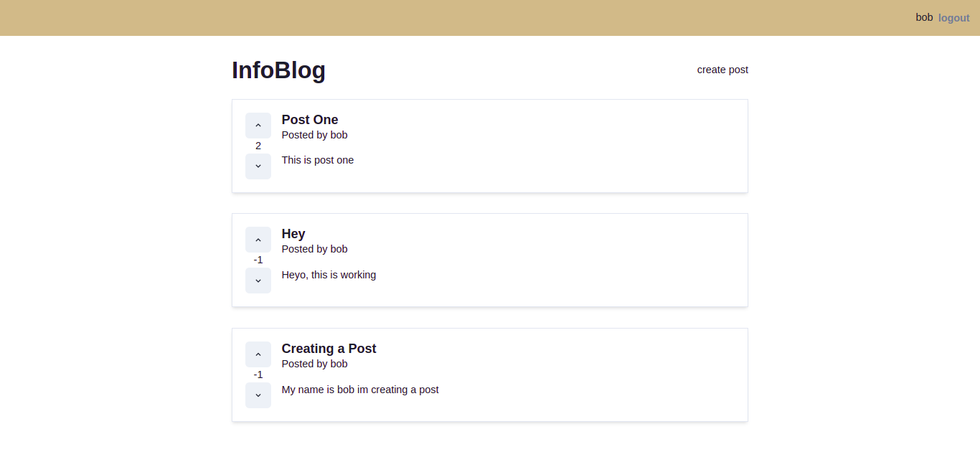Image resolution: width=980 pixels, height=457 pixels.
Task: Click the -1 score on 'Hey' post
Action: [x=258, y=260]
